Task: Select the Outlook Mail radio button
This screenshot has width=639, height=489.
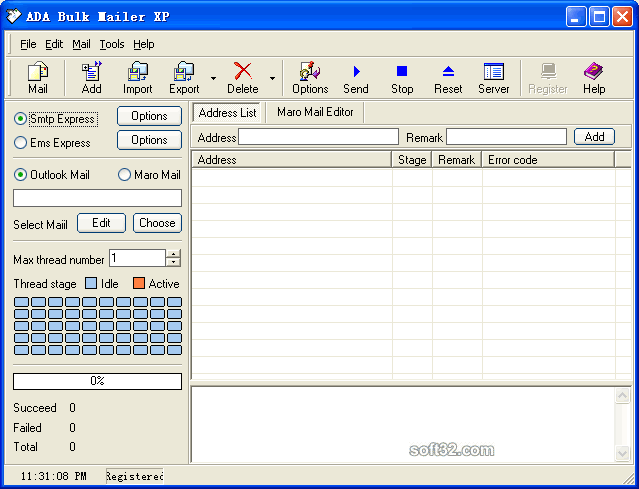Action: coord(20,175)
